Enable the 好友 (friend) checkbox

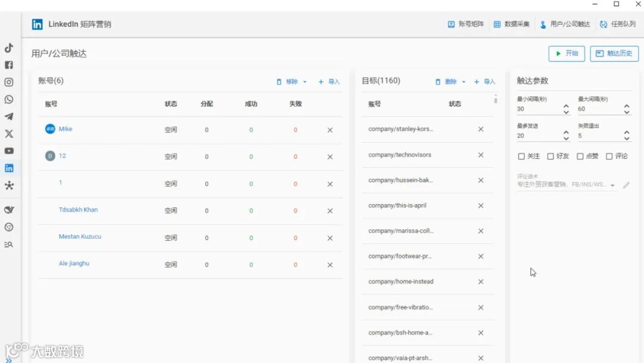[x=550, y=156]
